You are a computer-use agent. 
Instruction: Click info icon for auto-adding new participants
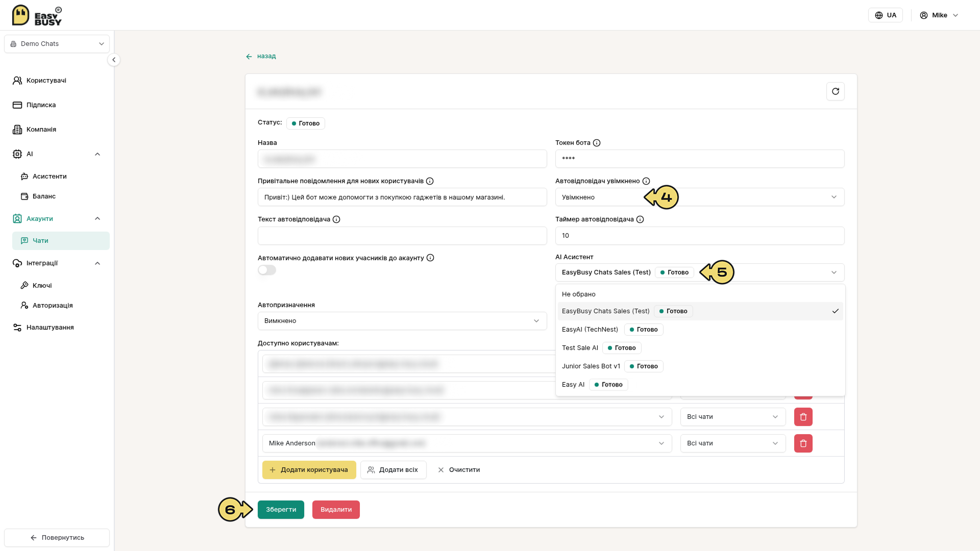click(430, 258)
